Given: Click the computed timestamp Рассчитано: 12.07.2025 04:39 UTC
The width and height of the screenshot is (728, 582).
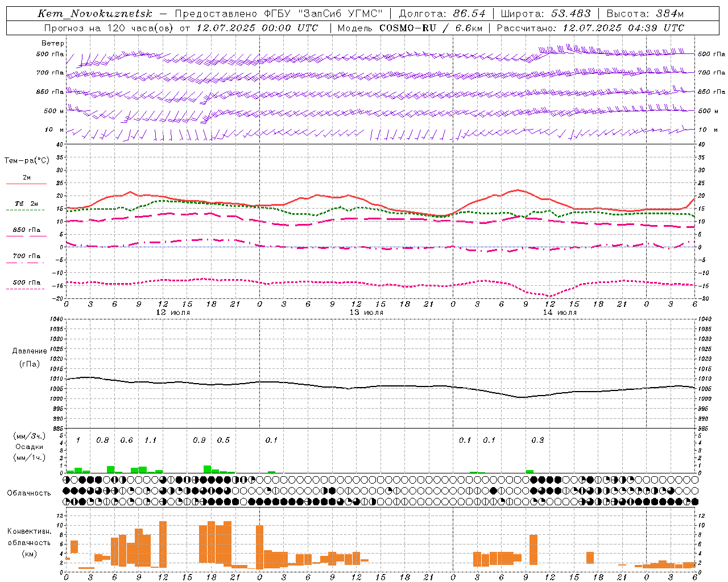Looking at the screenshot, I should coord(590,28).
